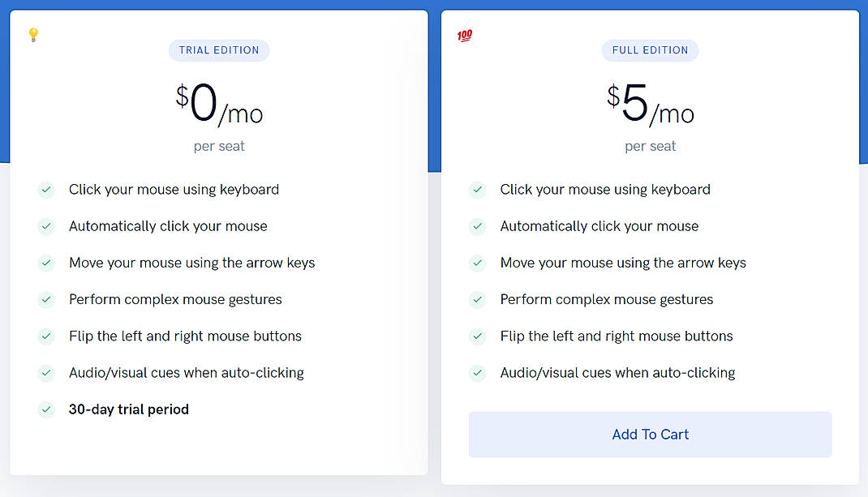Click the lightbulb icon on the Trial card
868x497 pixels.
point(33,36)
